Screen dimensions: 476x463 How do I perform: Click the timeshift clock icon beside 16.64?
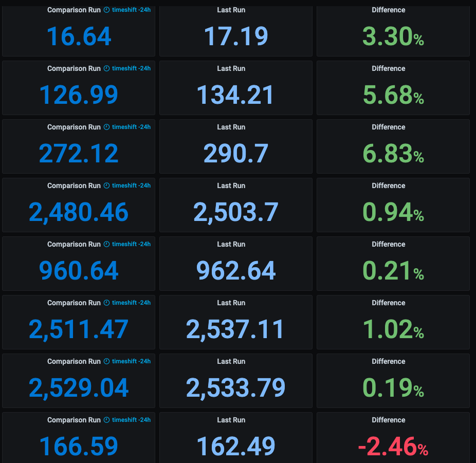pyautogui.click(x=106, y=10)
